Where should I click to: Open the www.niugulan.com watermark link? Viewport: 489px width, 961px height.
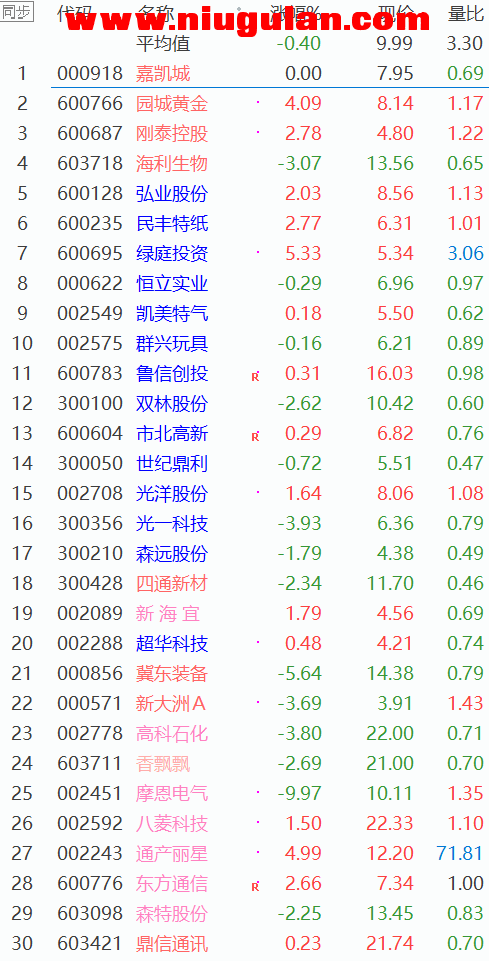(248, 21)
